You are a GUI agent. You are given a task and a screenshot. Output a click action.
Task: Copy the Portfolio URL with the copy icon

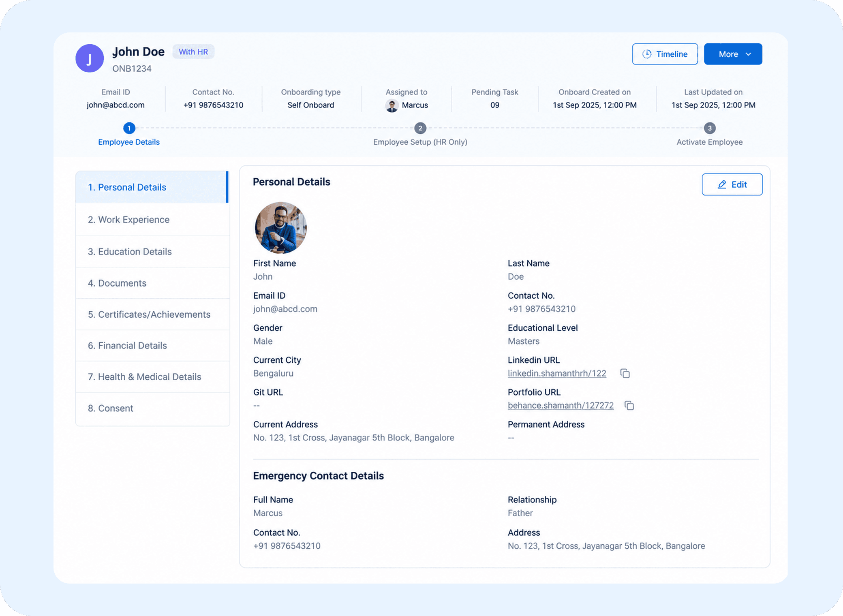[x=629, y=405]
